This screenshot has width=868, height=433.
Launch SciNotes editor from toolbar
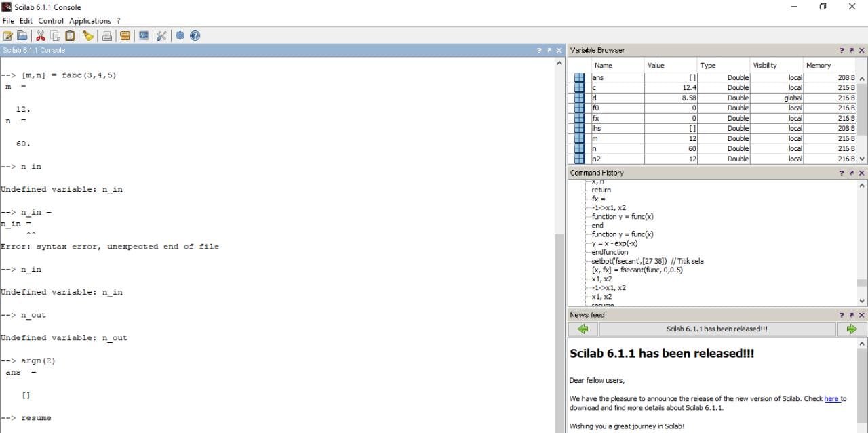pos(8,36)
